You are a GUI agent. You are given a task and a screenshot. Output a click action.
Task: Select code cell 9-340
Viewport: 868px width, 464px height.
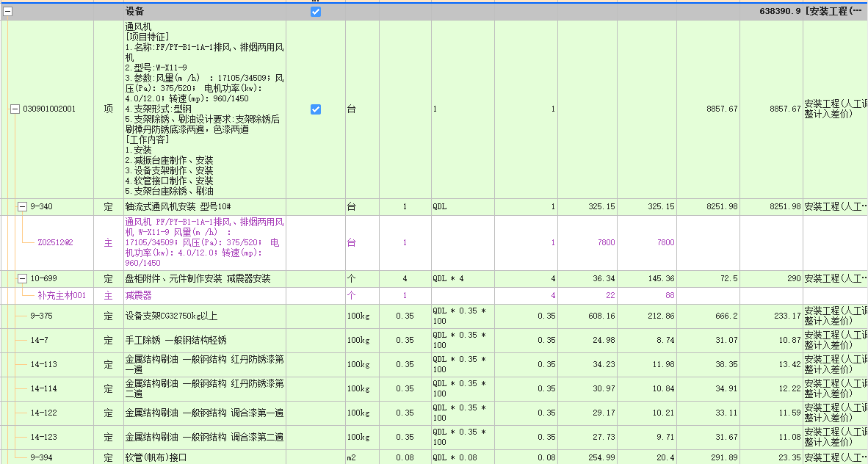click(x=42, y=206)
